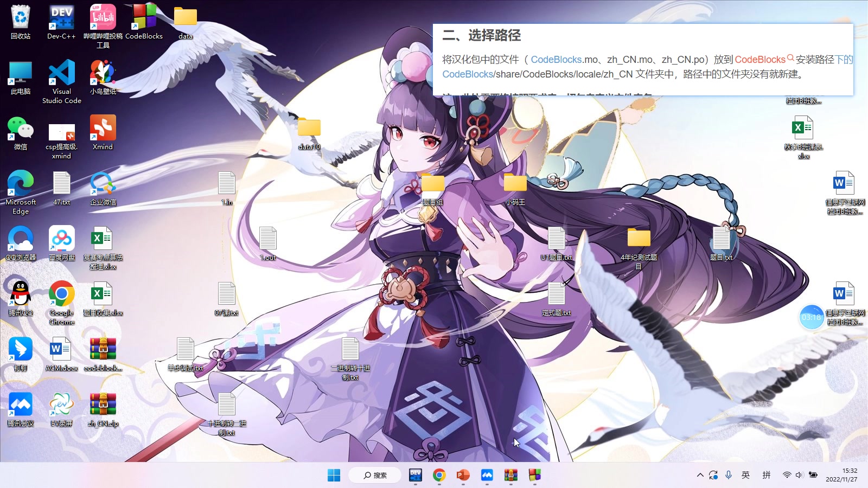Open the 此电脑 desktop icon
This screenshot has width=868, height=488.
[21, 78]
